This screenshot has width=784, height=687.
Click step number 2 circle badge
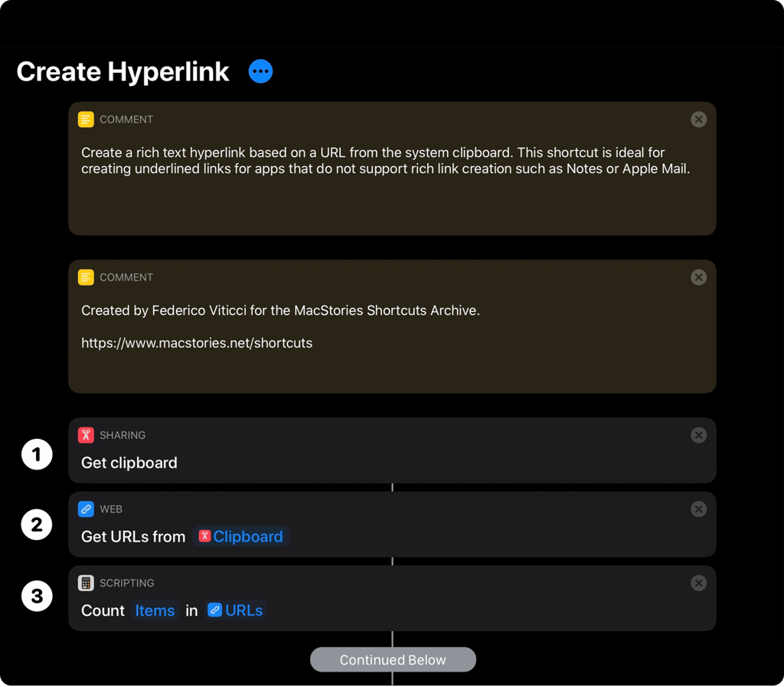[x=37, y=525]
